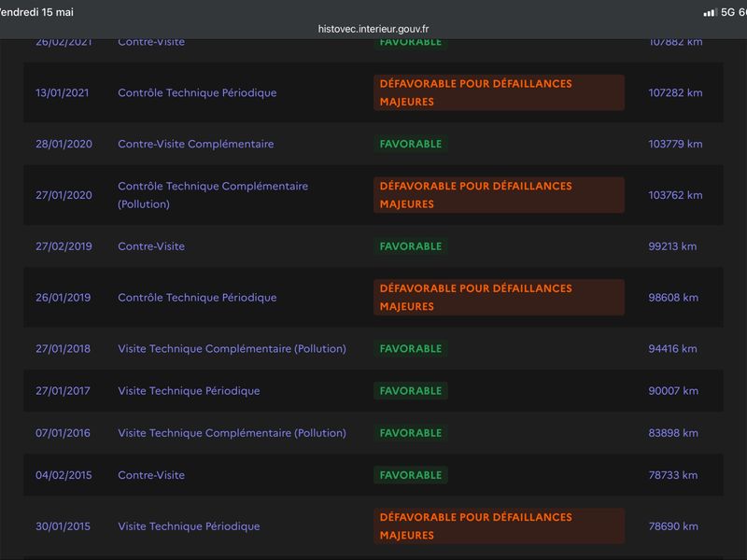Select the 27/02/2019 Contre-Visite entry

tap(373, 246)
